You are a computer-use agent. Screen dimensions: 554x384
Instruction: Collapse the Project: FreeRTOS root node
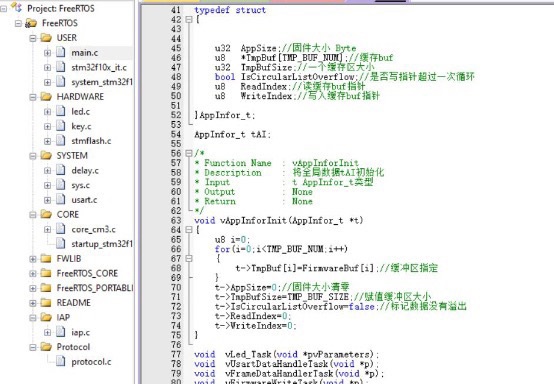coord(4,8)
